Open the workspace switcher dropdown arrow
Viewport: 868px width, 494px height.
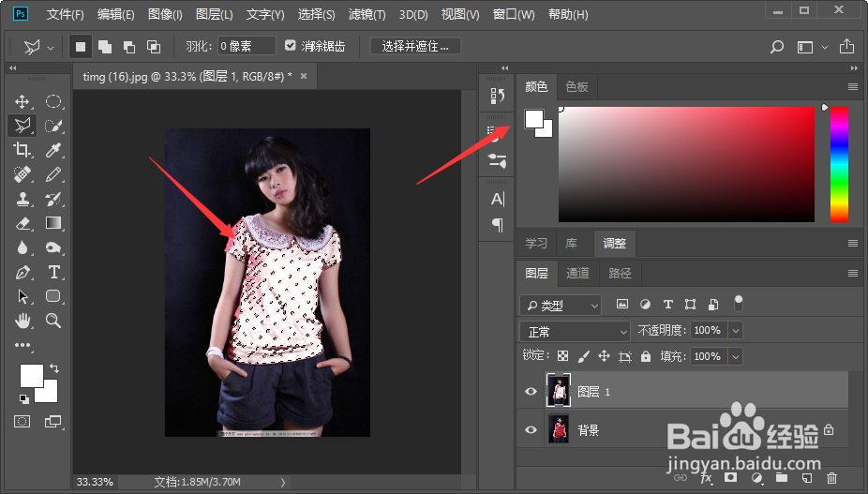[825, 47]
